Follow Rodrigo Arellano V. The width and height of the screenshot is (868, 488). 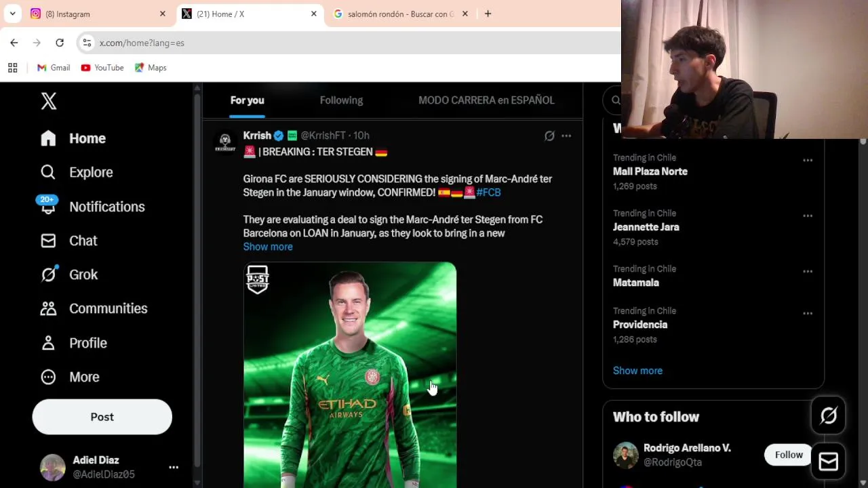pyautogui.click(x=789, y=455)
